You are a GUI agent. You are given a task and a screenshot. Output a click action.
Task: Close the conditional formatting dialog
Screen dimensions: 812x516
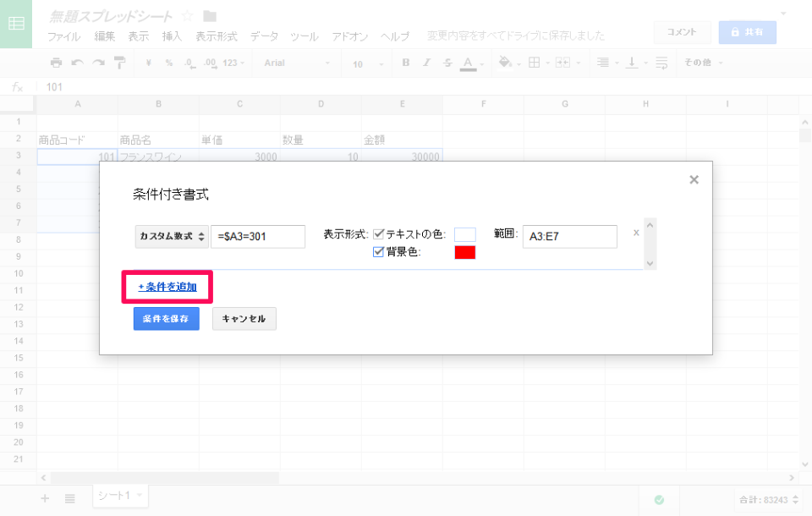point(694,179)
